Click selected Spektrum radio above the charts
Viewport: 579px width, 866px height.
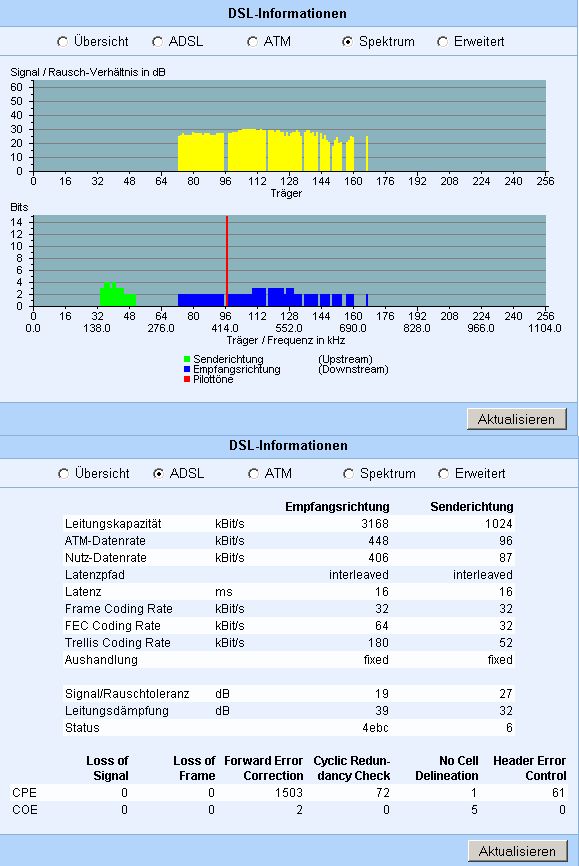[x=348, y=41]
